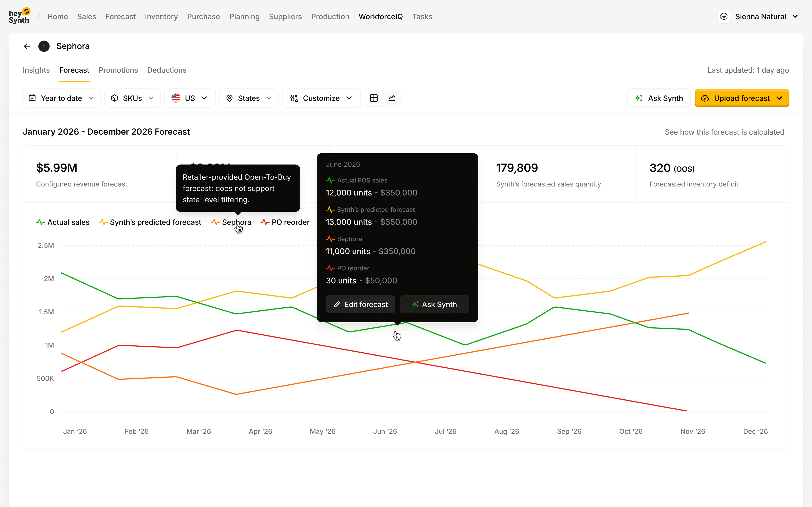812x507 pixels.
Task: Click Ask Synth sparkle in tooltip
Action: point(434,304)
